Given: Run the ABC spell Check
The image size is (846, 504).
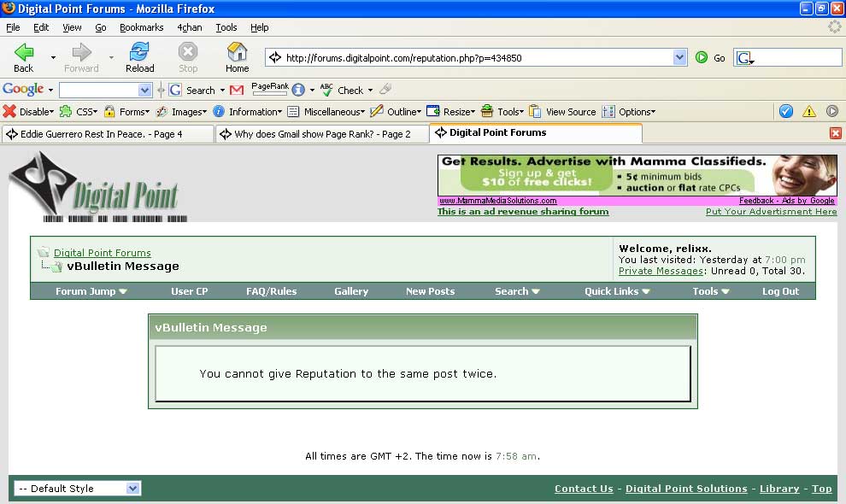Looking at the screenshot, I should coord(342,90).
